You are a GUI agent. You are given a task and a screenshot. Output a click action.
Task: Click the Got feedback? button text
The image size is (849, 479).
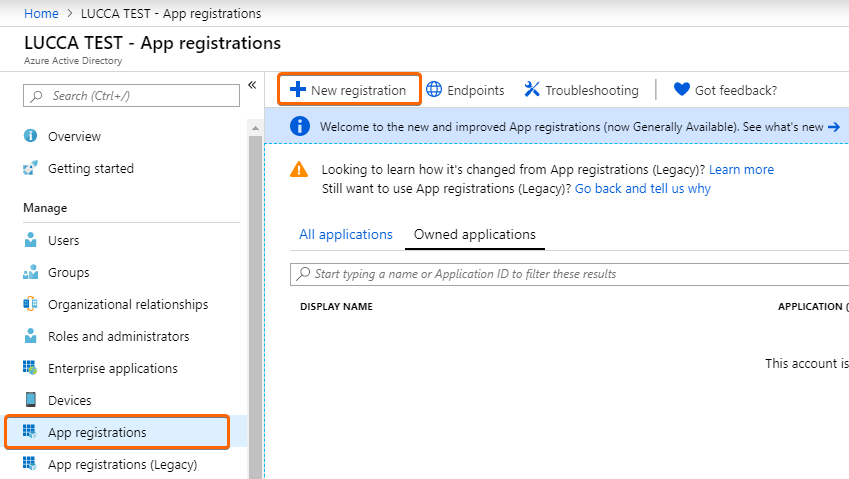pos(736,90)
